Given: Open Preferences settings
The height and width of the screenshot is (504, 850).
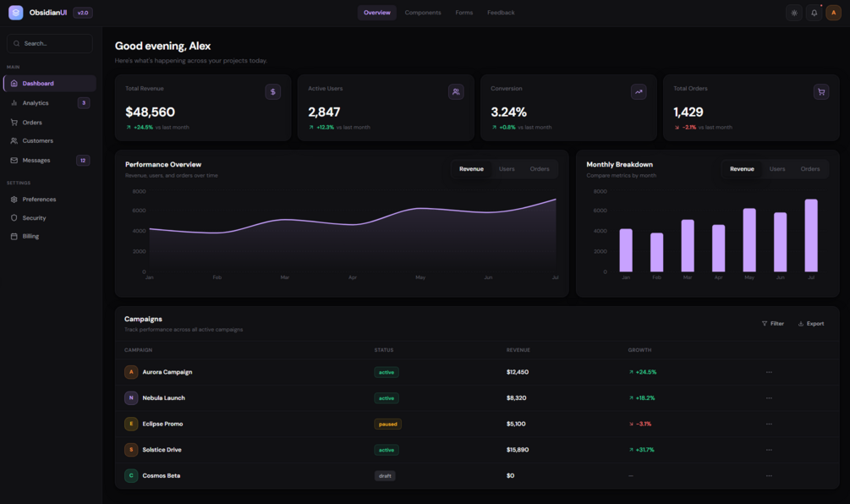Looking at the screenshot, I should tap(50, 200).
